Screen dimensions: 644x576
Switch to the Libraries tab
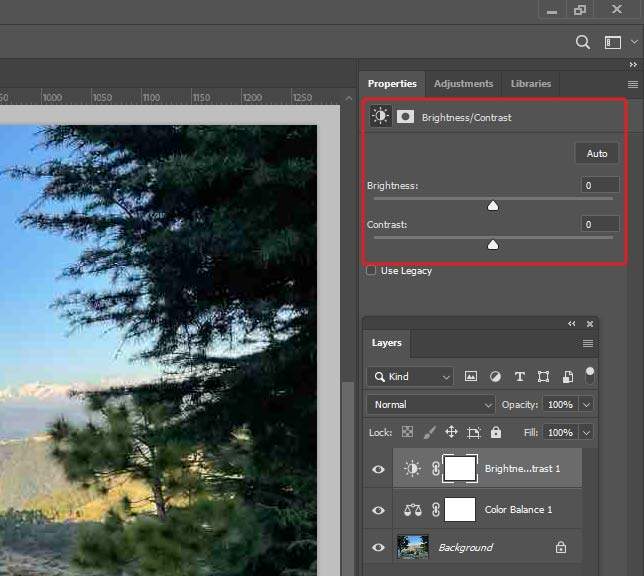tap(531, 84)
